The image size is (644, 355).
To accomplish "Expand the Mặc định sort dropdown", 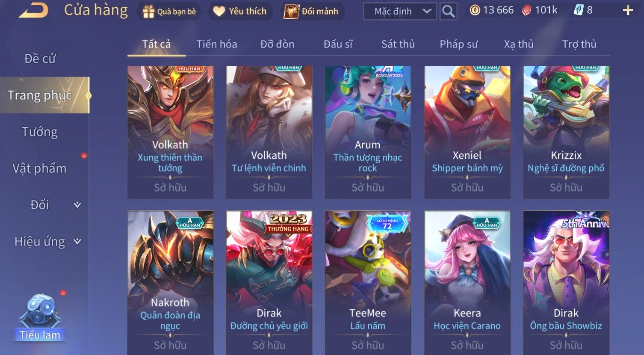I will [400, 11].
